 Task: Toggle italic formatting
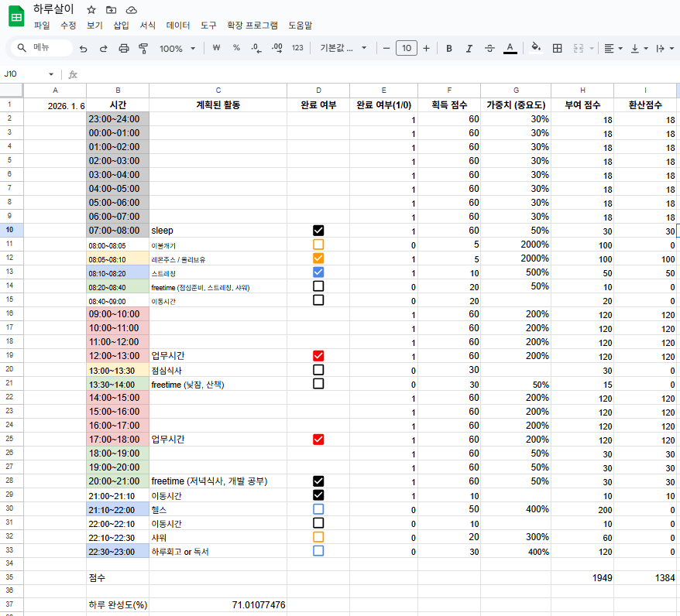pyautogui.click(x=469, y=49)
